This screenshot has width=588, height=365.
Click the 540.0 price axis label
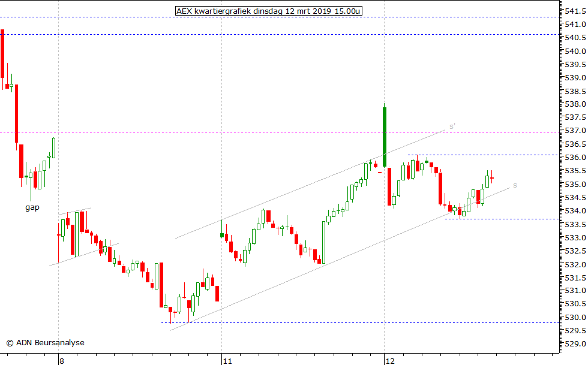575,51
